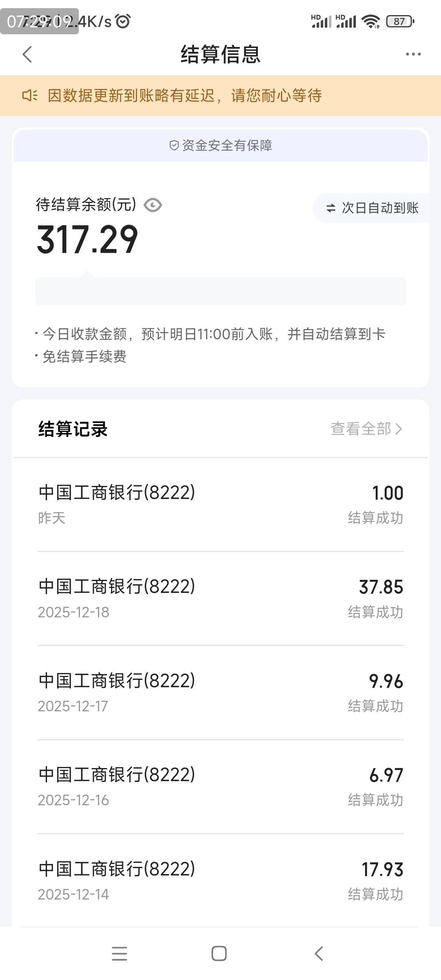Viewport: 441px width, 980px height.
Task: Open the three-dot more options menu
Action: (x=413, y=54)
